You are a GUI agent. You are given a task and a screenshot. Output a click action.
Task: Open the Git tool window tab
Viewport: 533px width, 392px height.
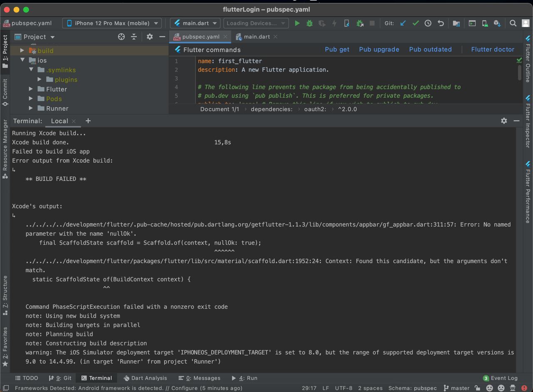(x=60, y=378)
